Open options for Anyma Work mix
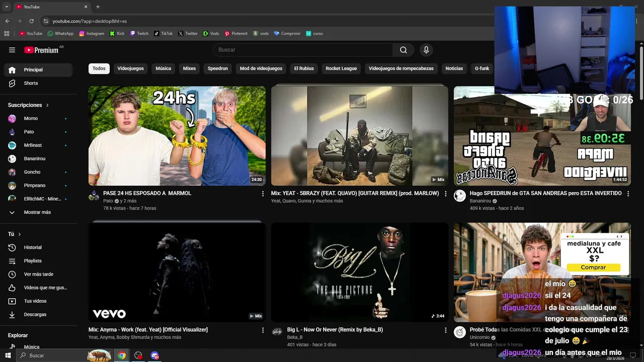The height and width of the screenshot is (362, 644). point(263,330)
